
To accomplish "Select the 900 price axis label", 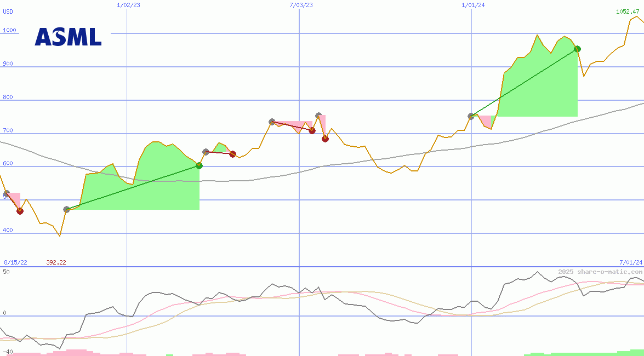I will [8, 64].
